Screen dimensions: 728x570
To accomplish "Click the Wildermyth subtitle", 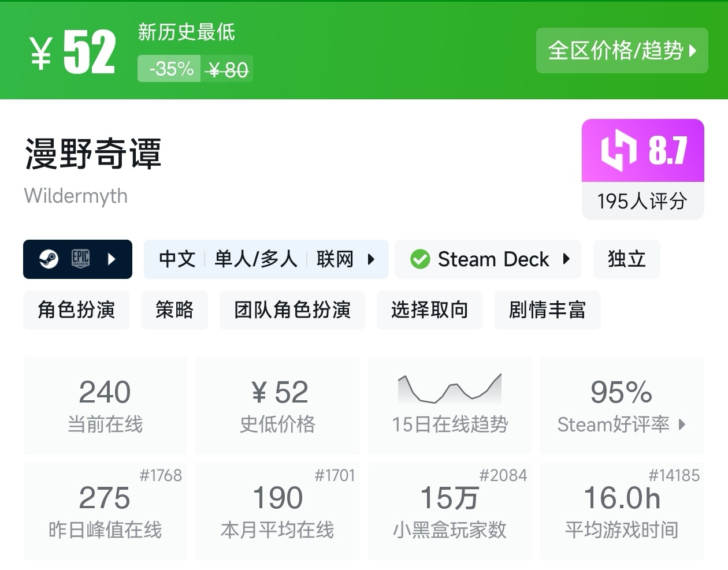I will click(76, 196).
